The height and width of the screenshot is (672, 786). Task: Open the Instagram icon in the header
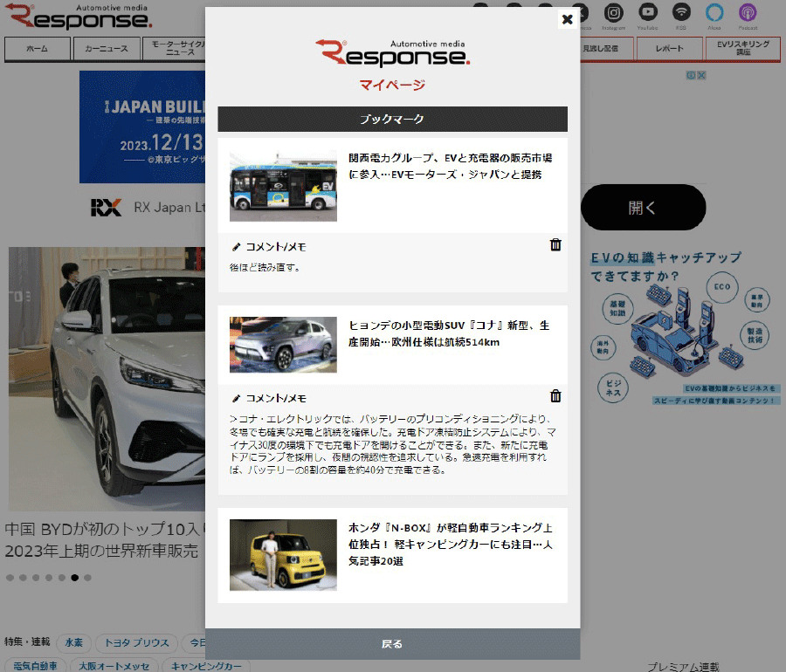click(613, 13)
